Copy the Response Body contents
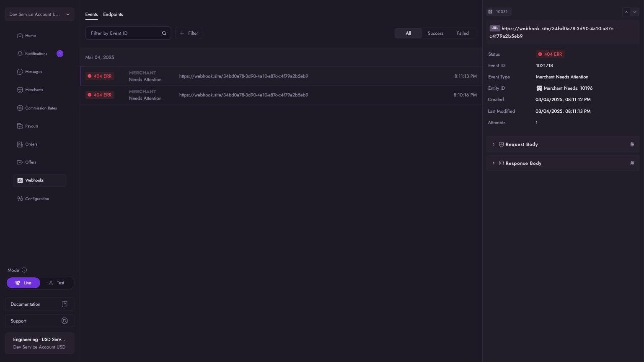Viewport: 644px width, 362px height. point(632,163)
